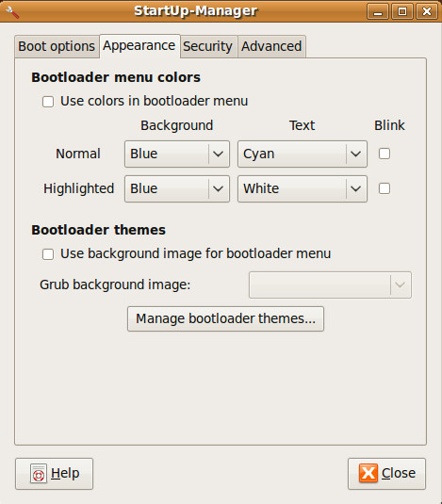Screen dimensions: 442x504
Task: Toggle Blink checkbox for Highlighted row
Action: pyautogui.click(x=385, y=188)
